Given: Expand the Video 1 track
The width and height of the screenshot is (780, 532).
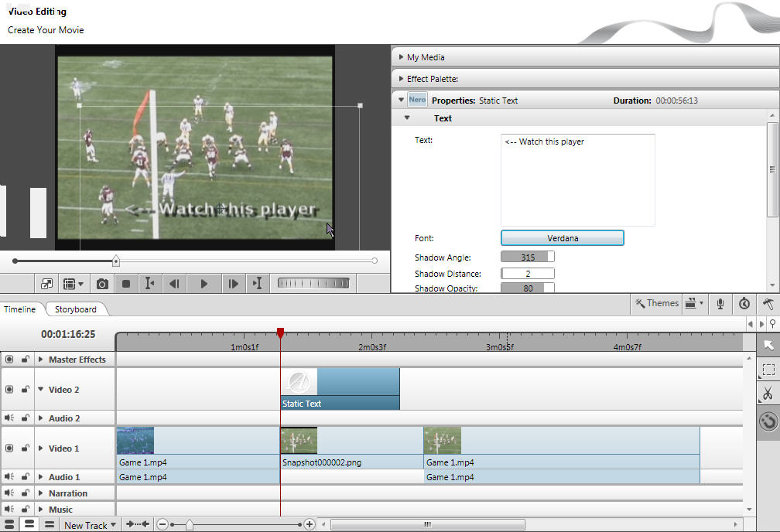Looking at the screenshot, I should (x=41, y=448).
